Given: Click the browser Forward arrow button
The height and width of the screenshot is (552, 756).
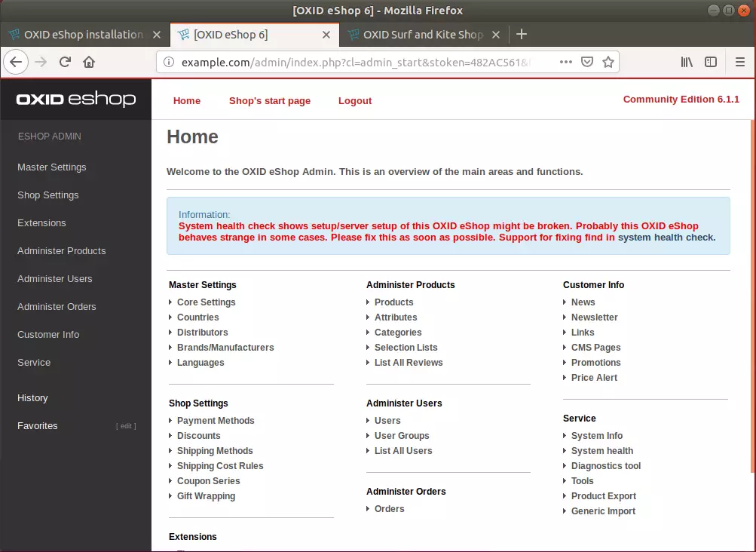Looking at the screenshot, I should click(x=41, y=63).
